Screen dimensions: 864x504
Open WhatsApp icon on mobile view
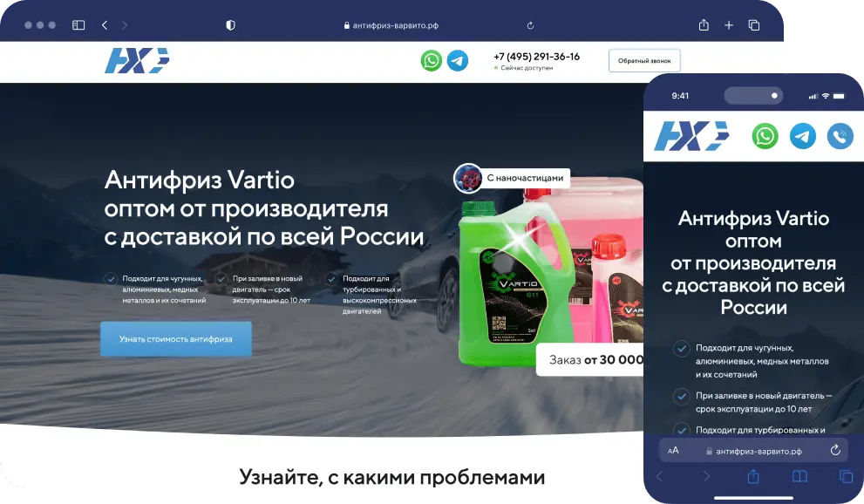765,136
